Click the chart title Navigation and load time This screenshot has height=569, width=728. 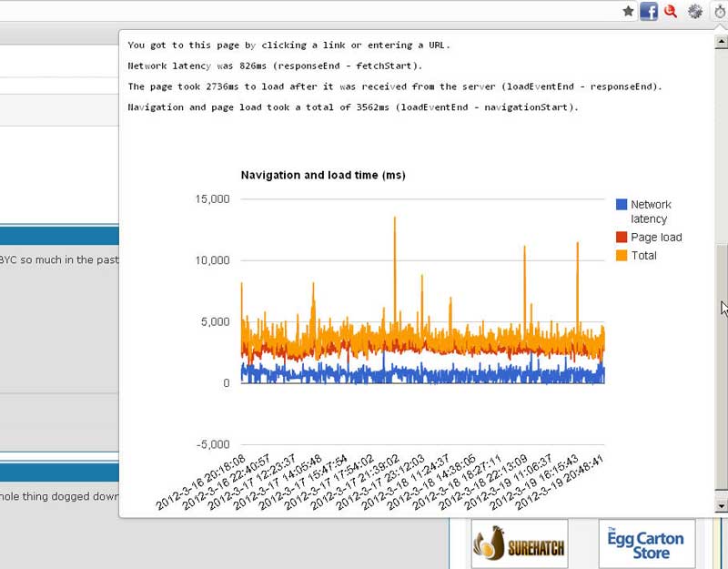[323, 175]
